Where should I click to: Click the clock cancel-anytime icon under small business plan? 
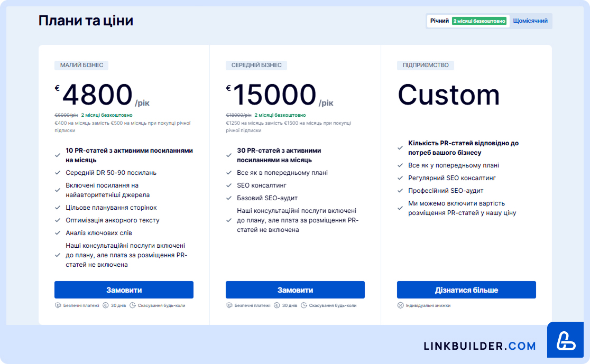pos(133,305)
